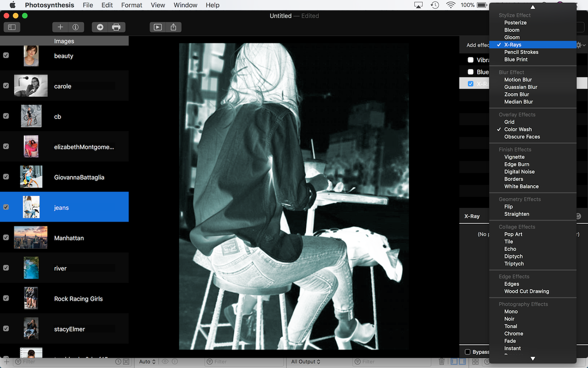This screenshot has width=588, height=368.
Task: Open the Auto popup in bottom bar
Action: coord(147,362)
